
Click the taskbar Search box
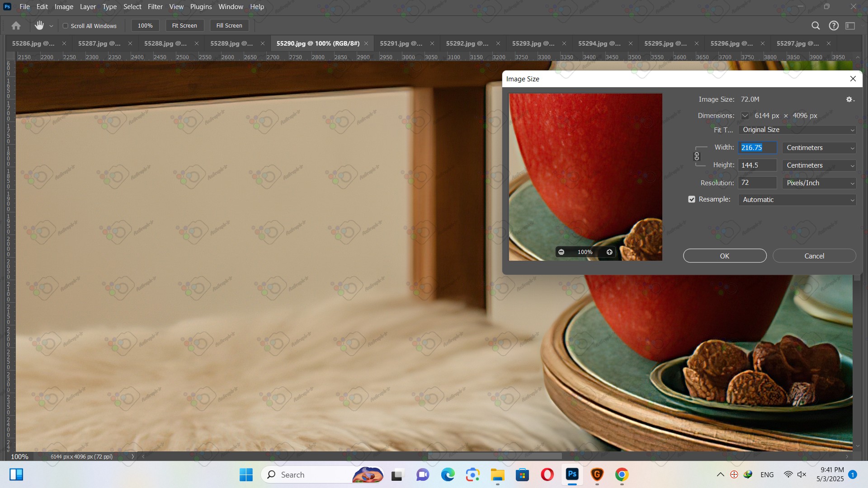[322, 475]
